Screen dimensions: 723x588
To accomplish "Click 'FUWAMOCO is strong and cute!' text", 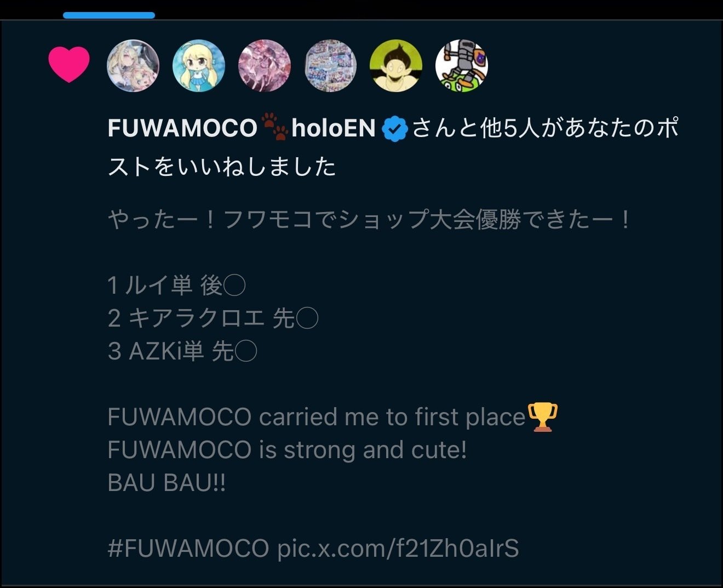I will tap(288, 450).
